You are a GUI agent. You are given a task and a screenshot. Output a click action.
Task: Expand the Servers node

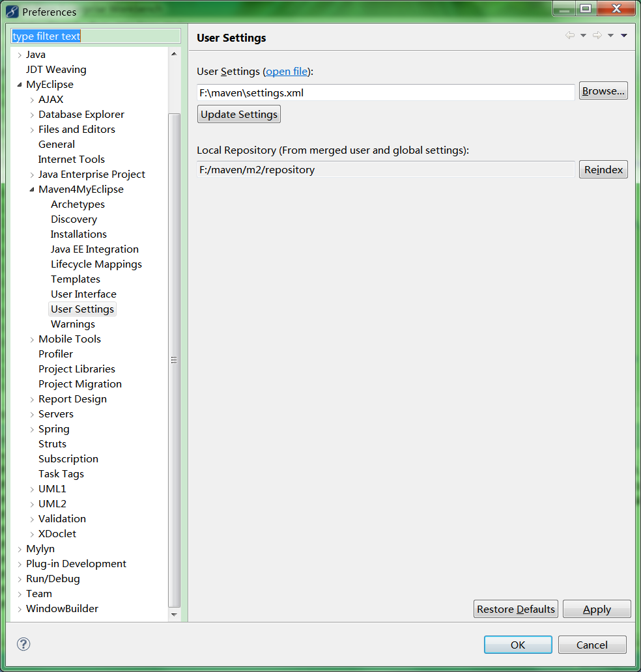click(32, 414)
